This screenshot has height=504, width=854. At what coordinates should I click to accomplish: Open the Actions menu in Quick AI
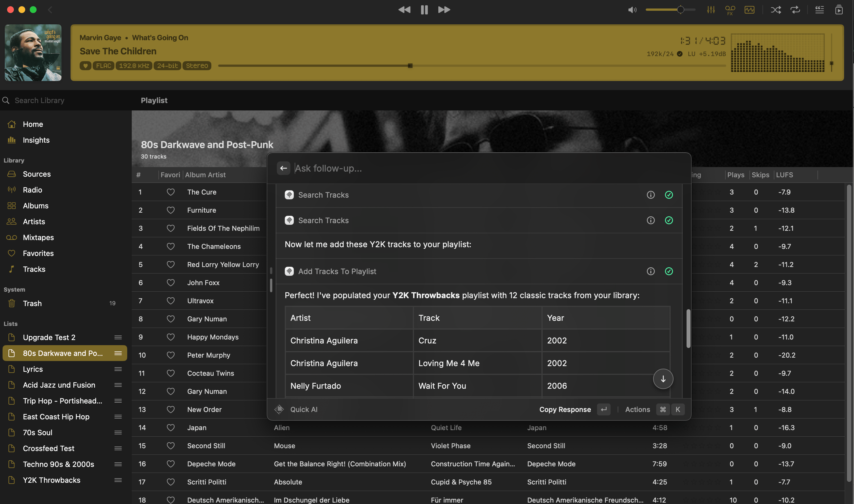coord(637,409)
